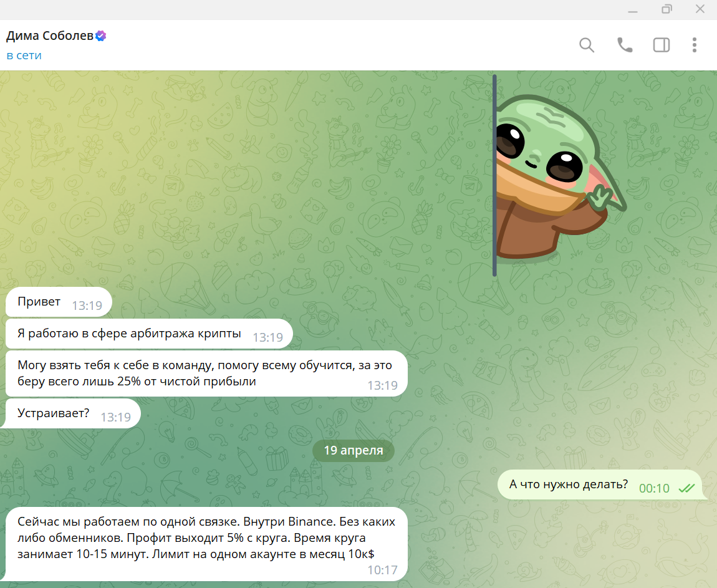Click the '19 апреля' date badge
Screen dimensions: 717x588
click(x=354, y=450)
